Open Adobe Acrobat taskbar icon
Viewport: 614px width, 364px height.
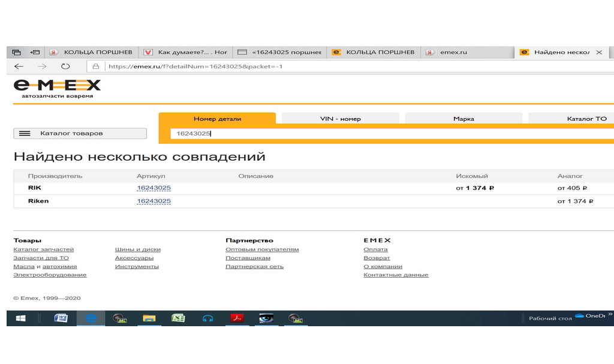[237, 318]
